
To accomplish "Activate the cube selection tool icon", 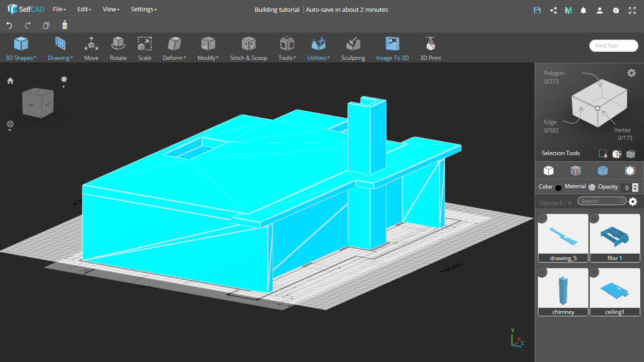I will 617,154.
